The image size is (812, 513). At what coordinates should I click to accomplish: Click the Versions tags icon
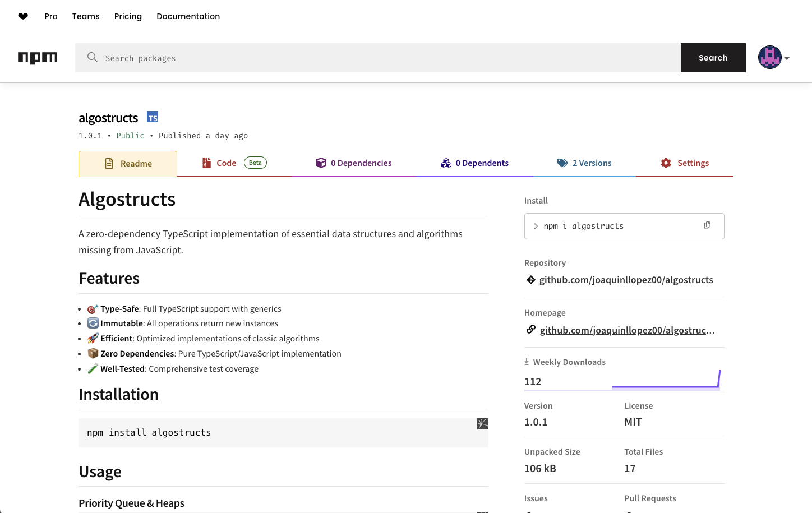[x=562, y=163]
